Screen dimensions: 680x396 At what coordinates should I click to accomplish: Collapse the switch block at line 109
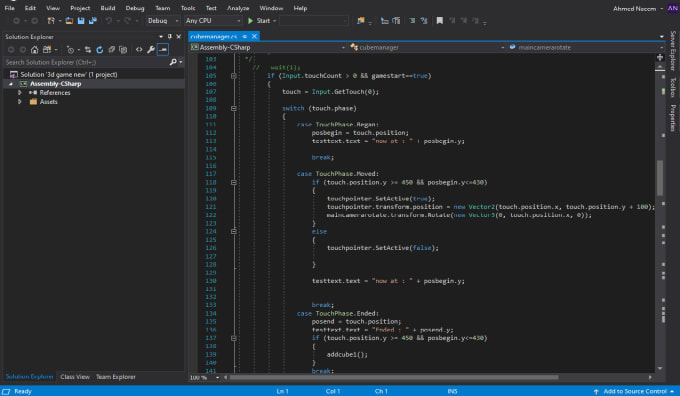(233, 108)
